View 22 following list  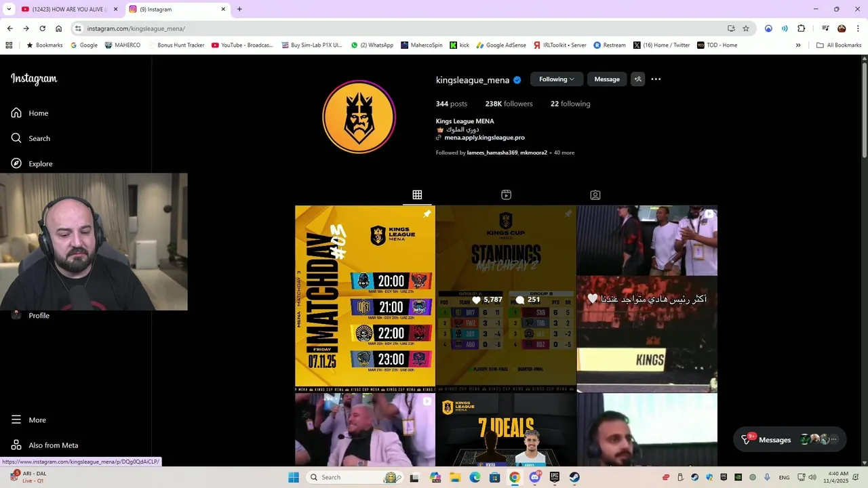tap(570, 104)
